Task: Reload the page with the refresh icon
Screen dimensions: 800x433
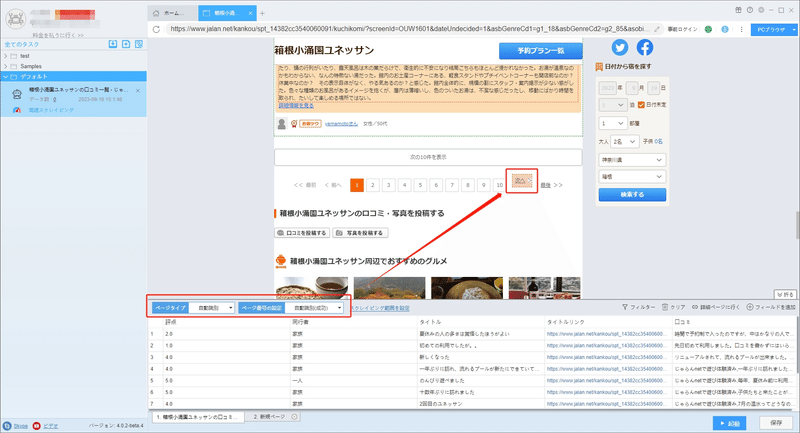Action: (157, 29)
